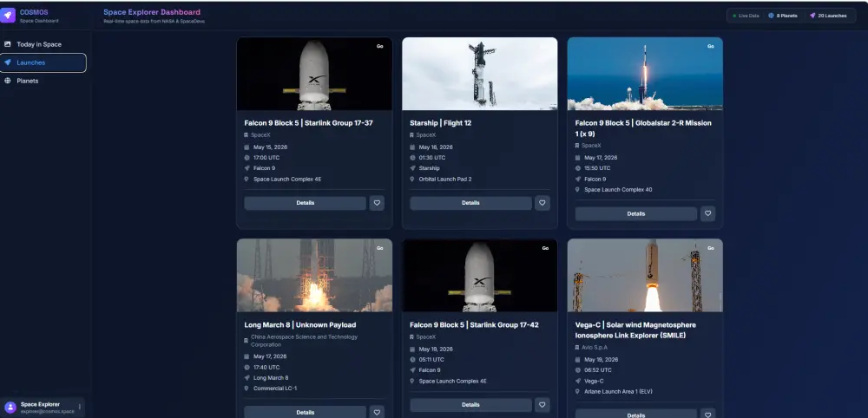
Task: Click calendar icon beside May 16, 2026
Action: pos(411,147)
